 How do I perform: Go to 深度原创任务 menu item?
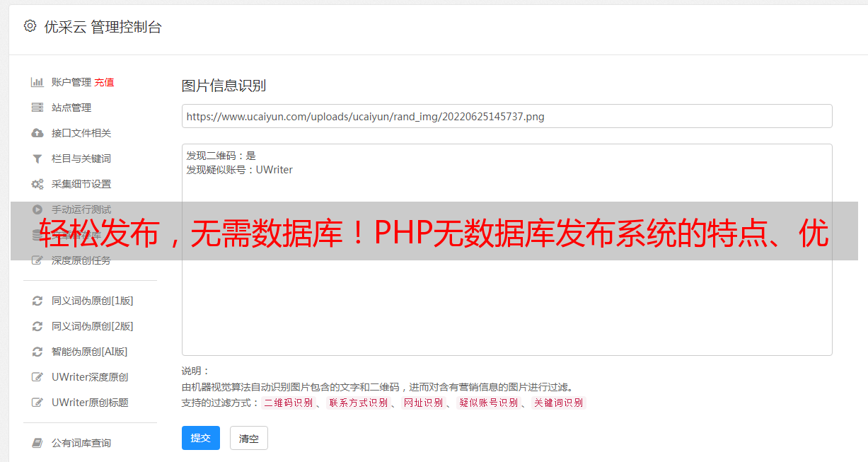81,260
